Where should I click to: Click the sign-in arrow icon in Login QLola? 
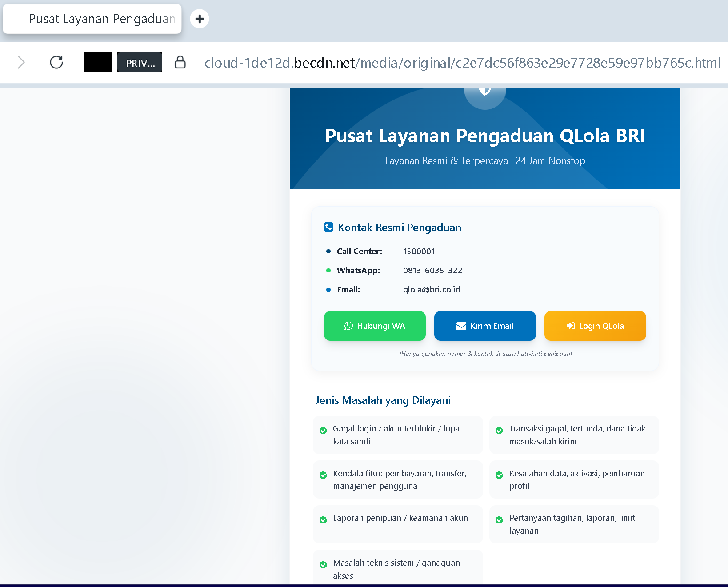pyautogui.click(x=571, y=326)
